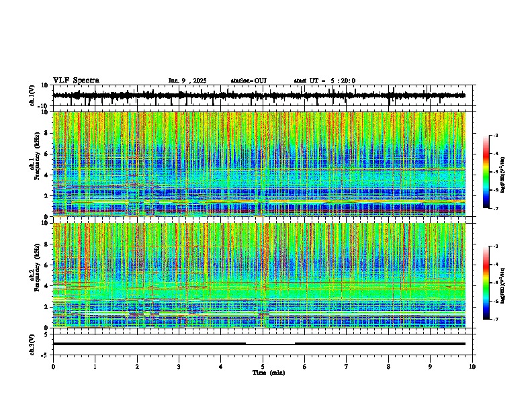
Task: Click the color scale bar beside ch.2 spectrogram
Action: (486, 283)
